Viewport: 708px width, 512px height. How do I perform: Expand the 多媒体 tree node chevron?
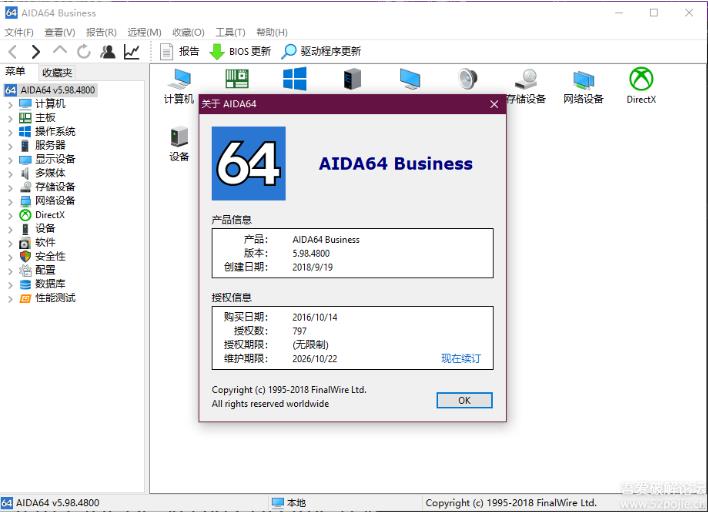click(x=10, y=174)
